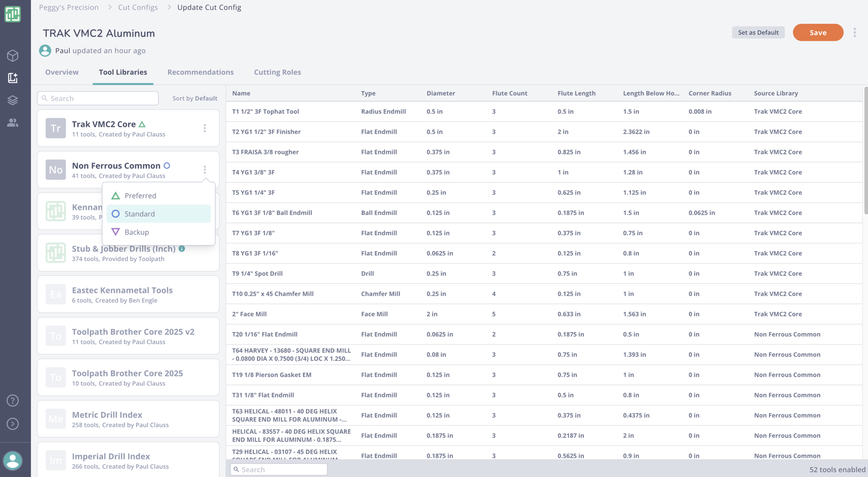This screenshot has height=477, width=868.
Task: Choose Backup status for the library
Action: [137, 232]
